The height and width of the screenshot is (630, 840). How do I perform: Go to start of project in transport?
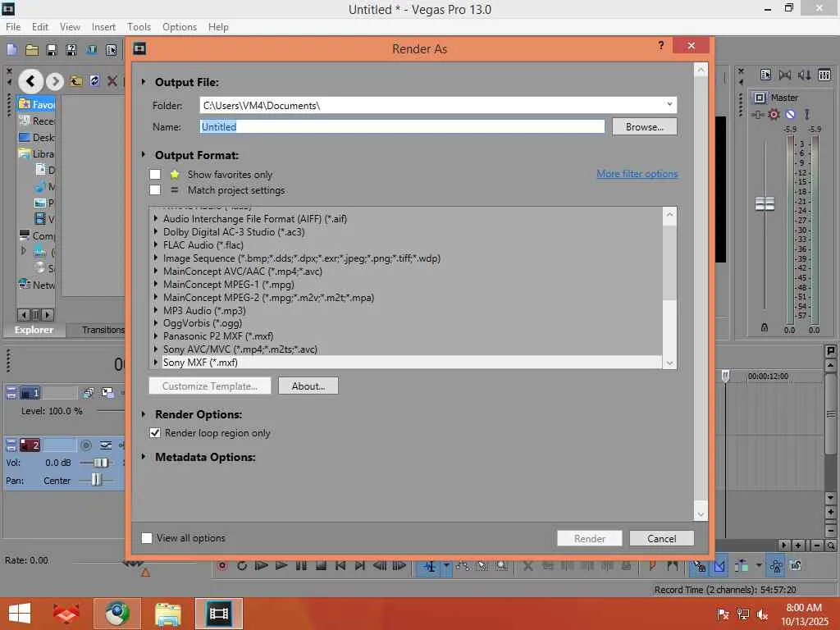[x=340, y=565]
